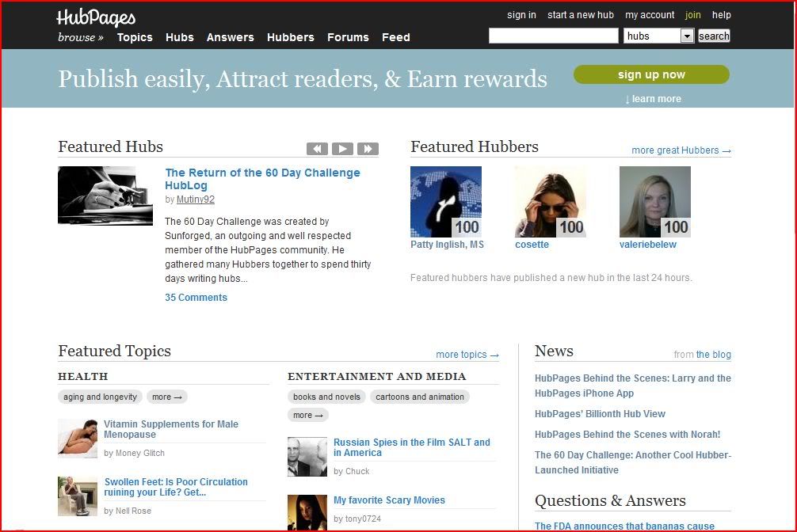The height and width of the screenshot is (532, 797).
Task: Open My favorite Scary Movies link
Action: tap(389, 500)
